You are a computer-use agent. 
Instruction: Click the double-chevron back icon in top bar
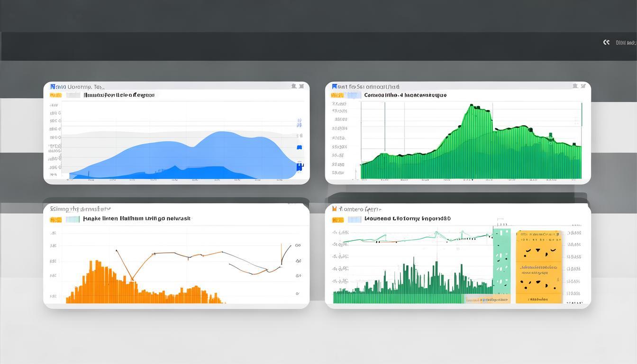[606, 43]
